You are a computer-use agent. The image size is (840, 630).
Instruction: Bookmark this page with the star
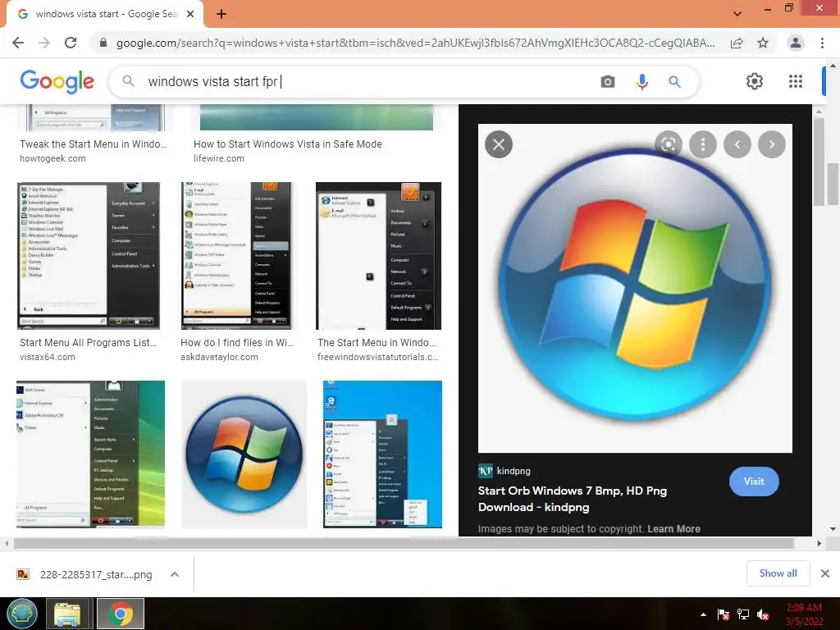point(763,43)
